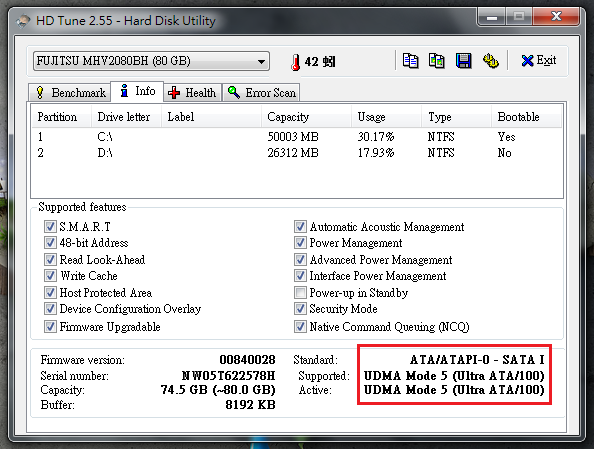The height and width of the screenshot is (449, 594).
Task: Click the Drive letter column header
Action: 127,117
